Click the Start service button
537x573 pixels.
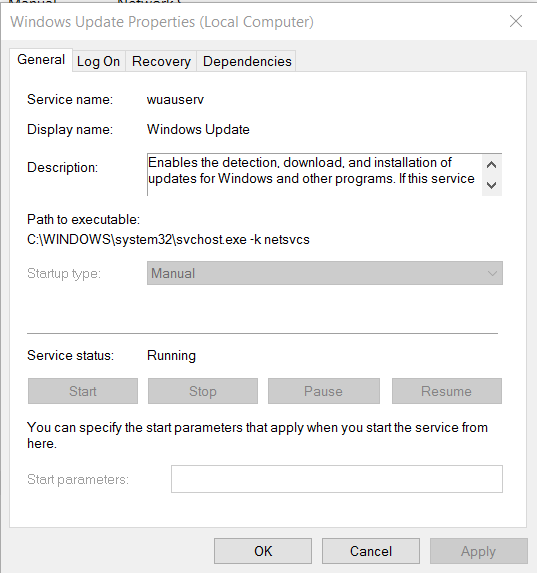click(x=83, y=391)
